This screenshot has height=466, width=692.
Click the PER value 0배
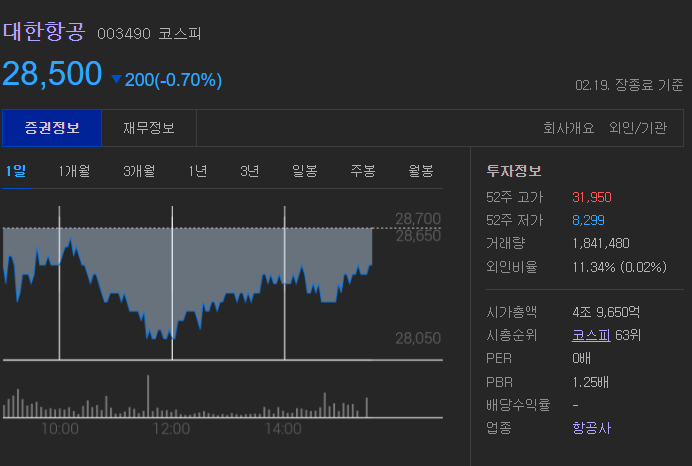581,358
